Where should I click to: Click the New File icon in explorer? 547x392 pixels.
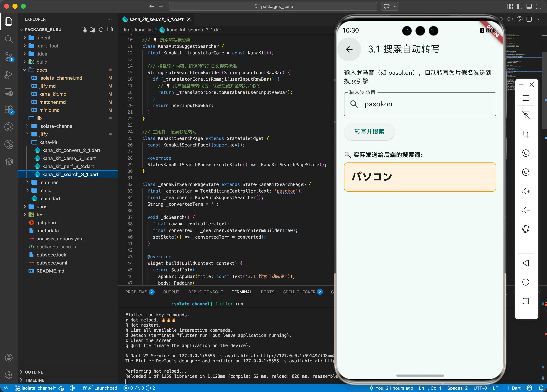(84, 30)
